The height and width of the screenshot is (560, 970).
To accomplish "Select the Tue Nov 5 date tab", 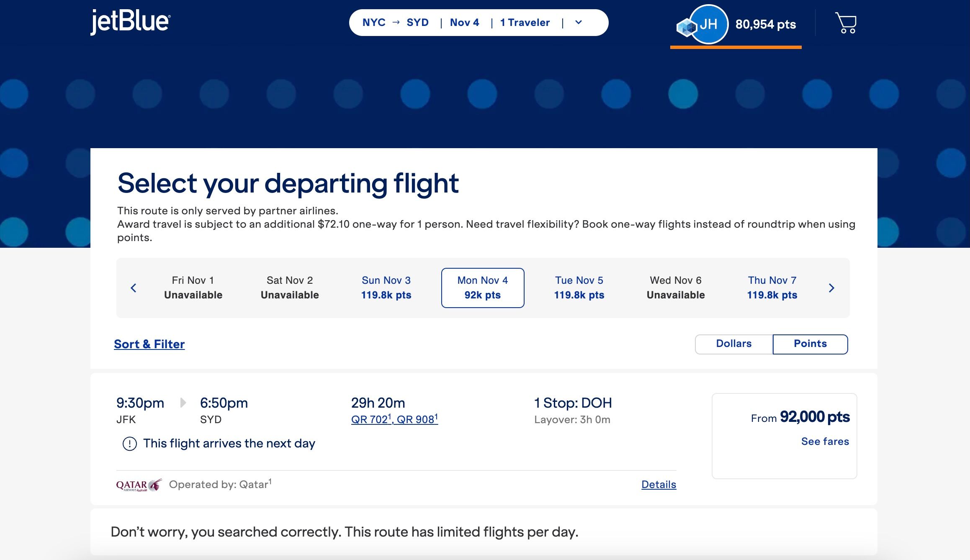I will click(579, 288).
